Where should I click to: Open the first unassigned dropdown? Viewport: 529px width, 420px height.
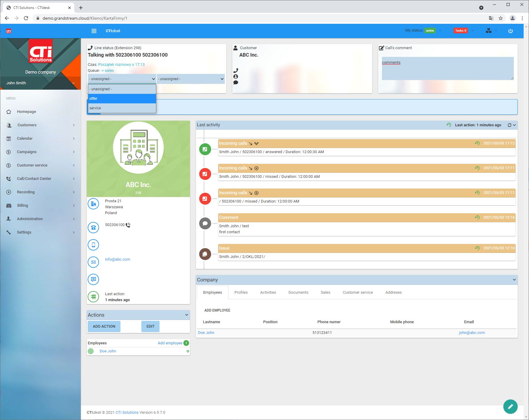pos(122,79)
